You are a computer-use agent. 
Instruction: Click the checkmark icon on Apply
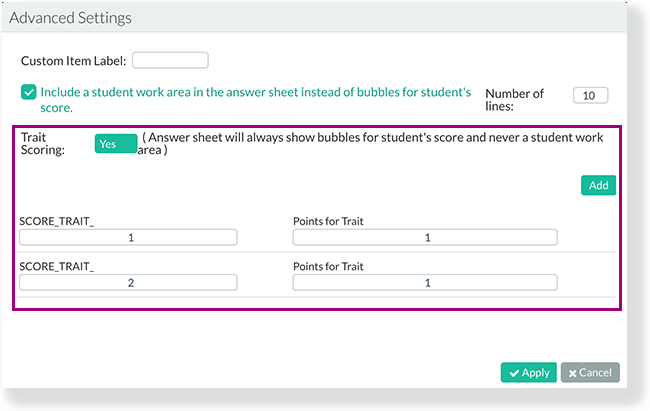click(514, 373)
